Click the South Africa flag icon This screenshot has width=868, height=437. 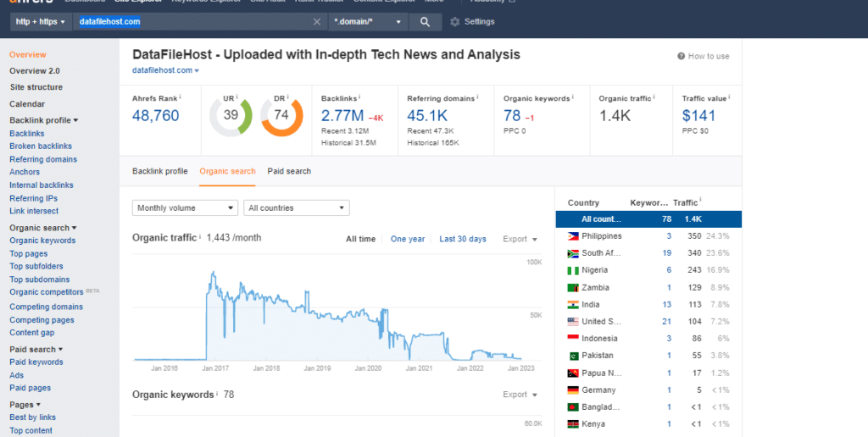pyautogui.click(x=573, y=253)
